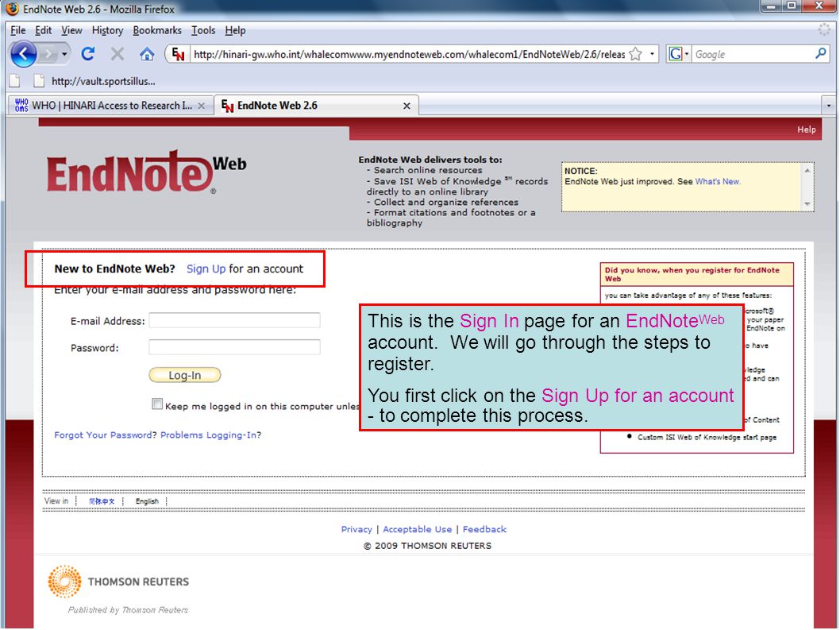
Task: Switch to the WHO HINARI tab
Action: [111, 106]
